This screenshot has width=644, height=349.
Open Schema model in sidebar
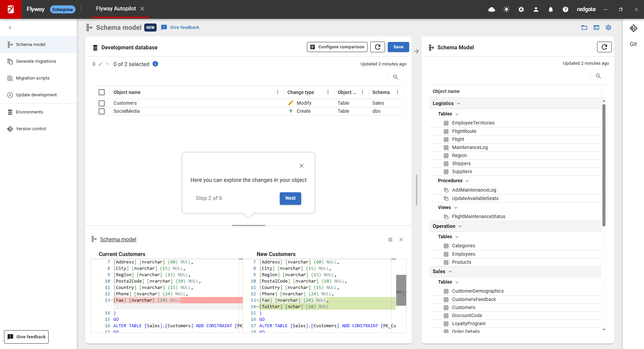point(39,45)
